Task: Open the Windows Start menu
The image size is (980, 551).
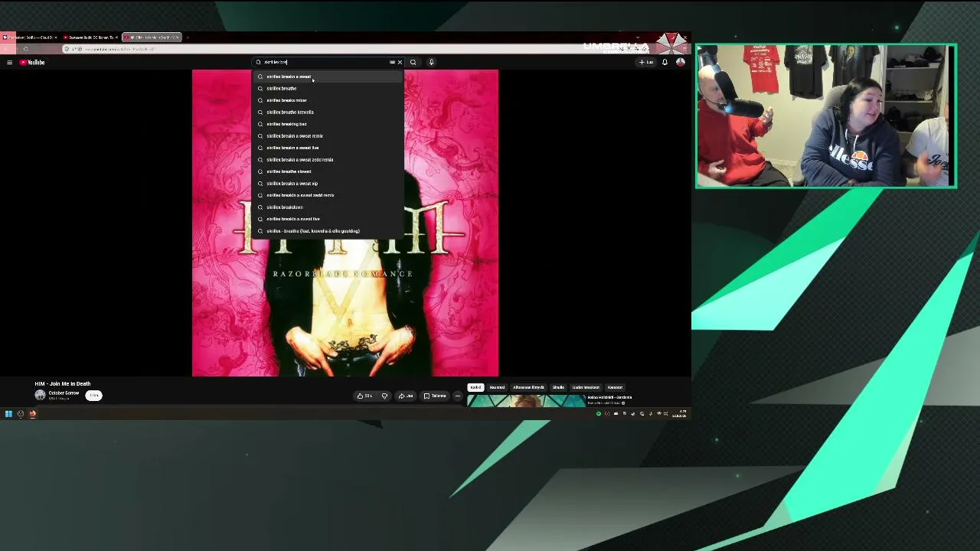Action: pos(8,414)
